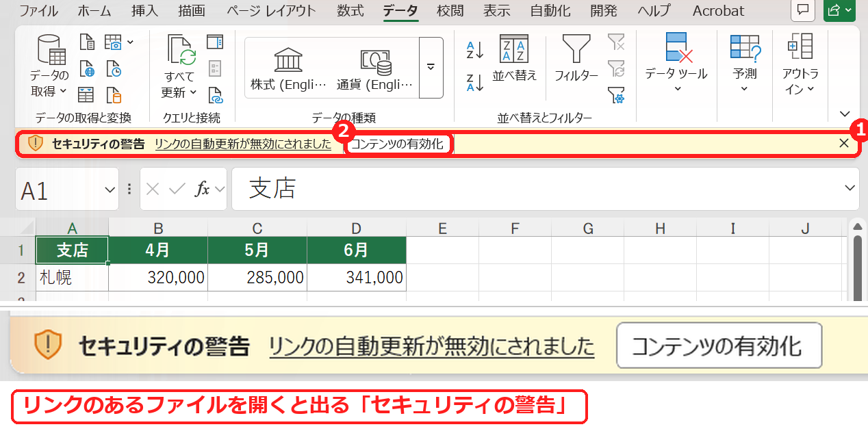
Task: Toggle the フィルター funnel button
Action: click(576, 59)
